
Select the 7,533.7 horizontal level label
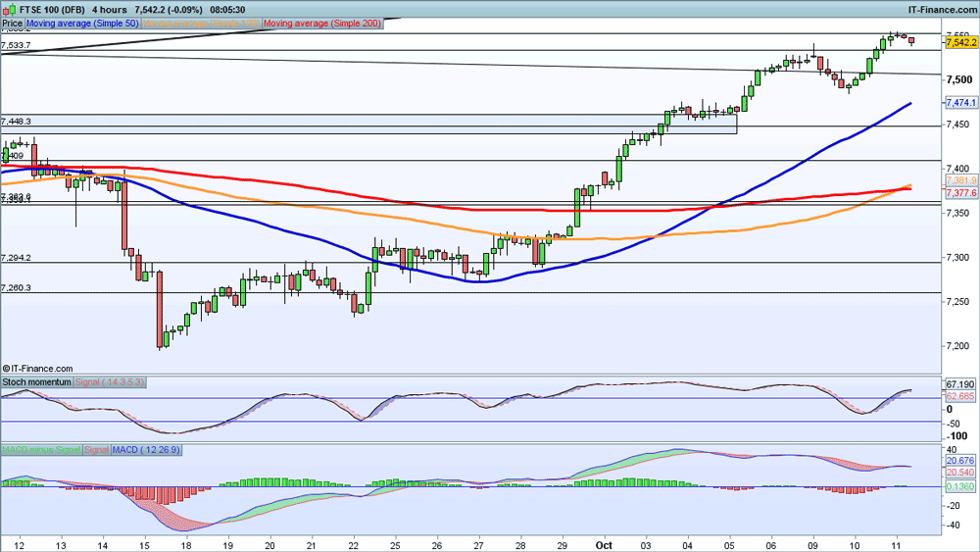click(x=17, y=45)
